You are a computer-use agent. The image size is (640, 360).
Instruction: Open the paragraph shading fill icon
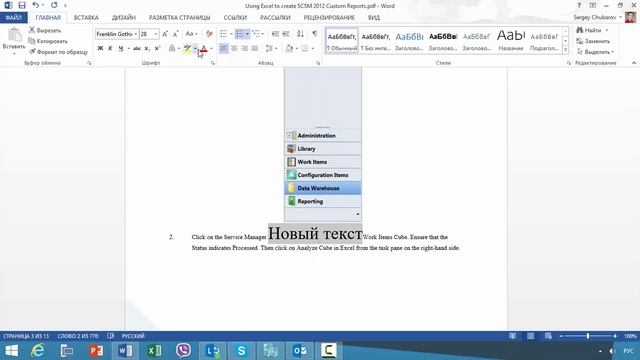click(289, 48)
